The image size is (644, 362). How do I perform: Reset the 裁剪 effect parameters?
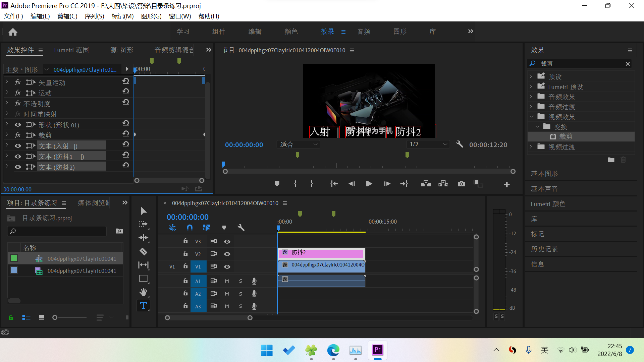pyautogui.click(x=125, y=134)
